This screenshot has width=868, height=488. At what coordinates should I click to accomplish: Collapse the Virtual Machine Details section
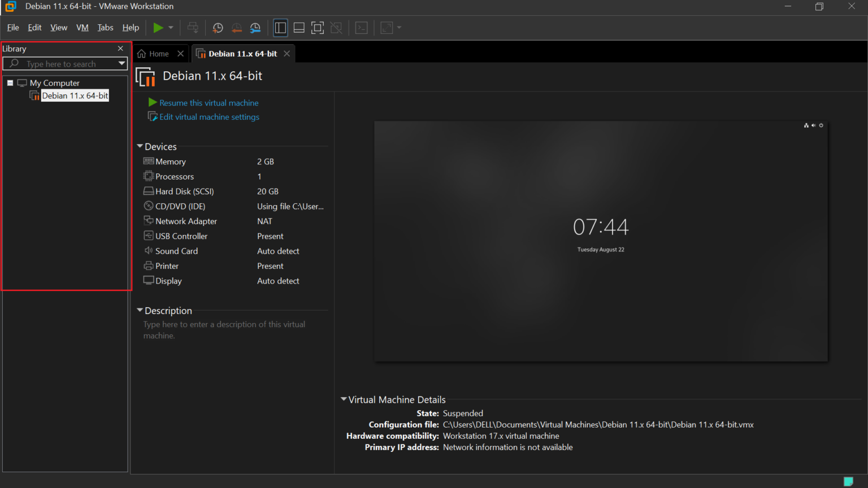click(x=344, y=399)
